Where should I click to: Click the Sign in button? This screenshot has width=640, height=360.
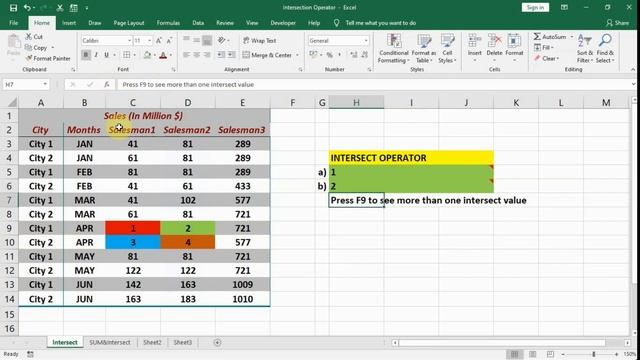point(535,7)
